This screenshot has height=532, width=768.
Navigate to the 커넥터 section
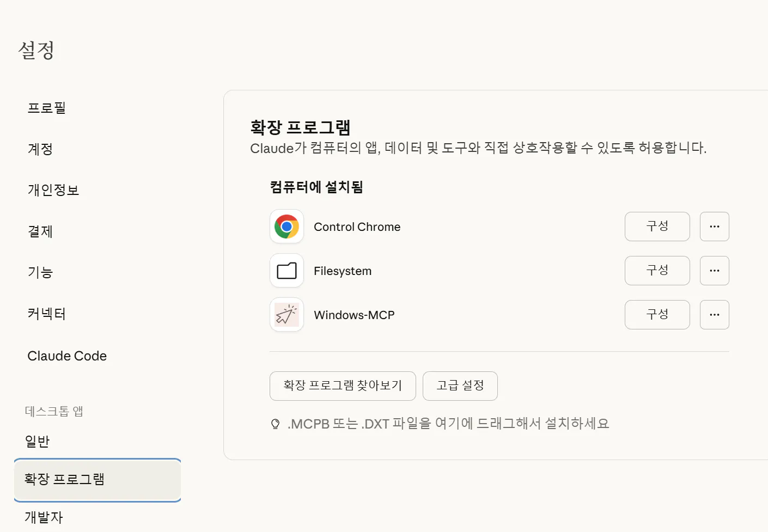(46, 314)
